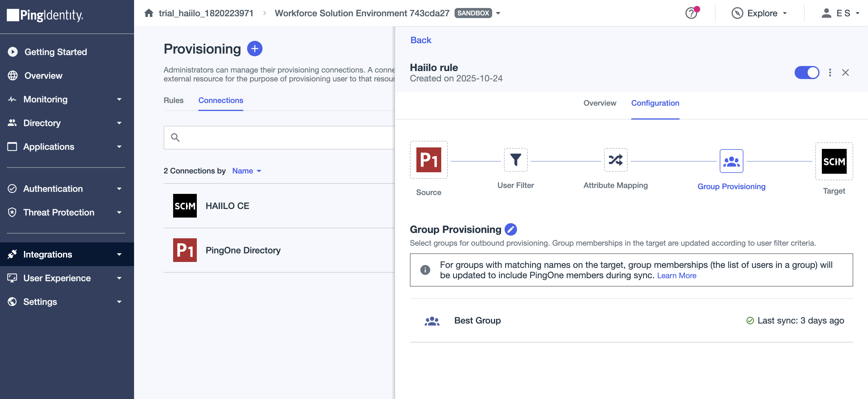Select the Best Group row
868x399 pixels.
tap(631, 321)
